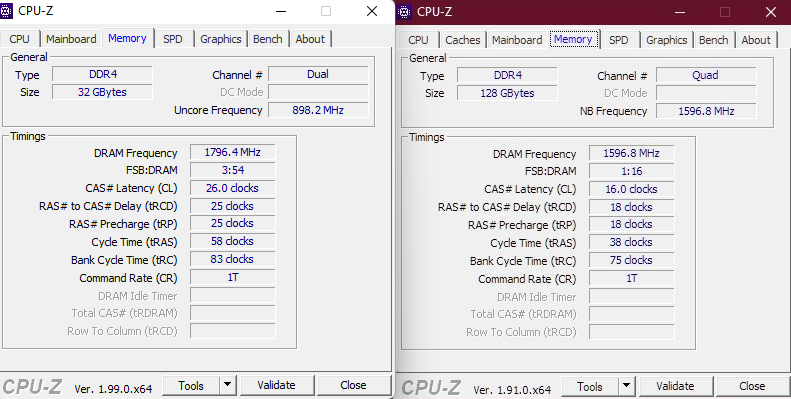Viewport: 791px width, 399px height.
Task: Click the 128 GBytes size value
Action: [507, 93]
